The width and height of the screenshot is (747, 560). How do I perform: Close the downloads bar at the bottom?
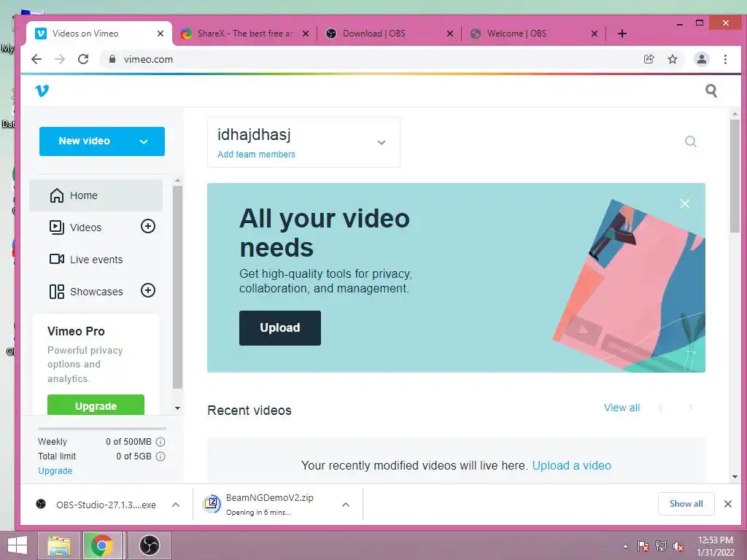point(727,504)
